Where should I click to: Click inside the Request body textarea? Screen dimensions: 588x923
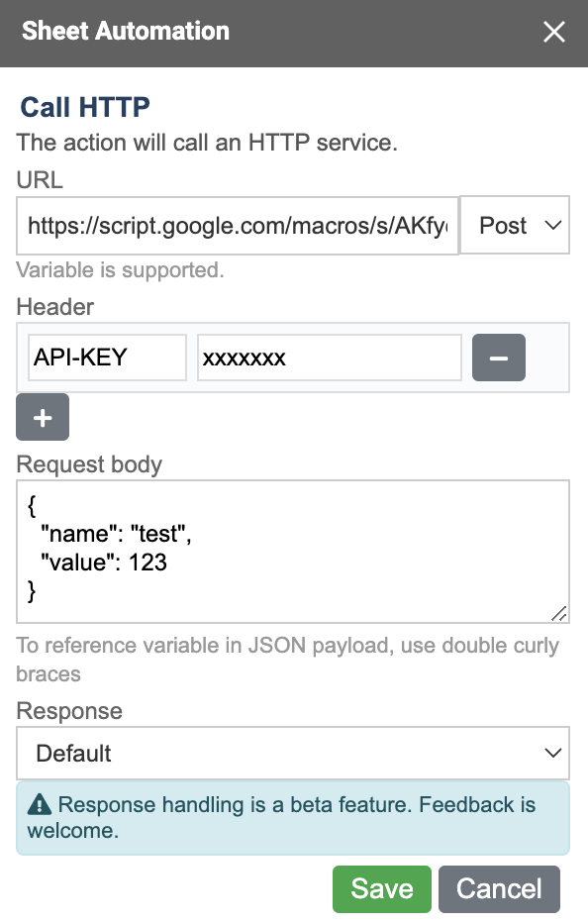pyautogui.click(x=293, y=552)
